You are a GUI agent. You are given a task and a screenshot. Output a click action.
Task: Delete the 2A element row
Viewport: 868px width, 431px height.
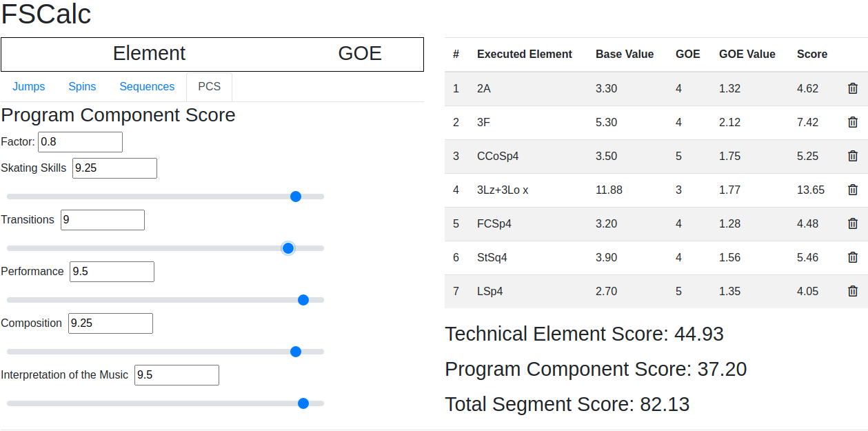[853, 88]
